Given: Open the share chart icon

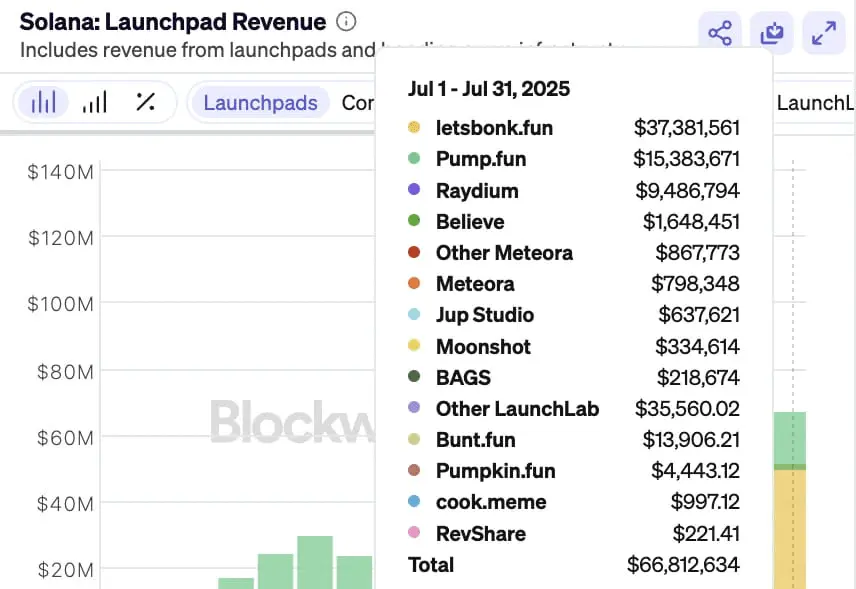Looking at the screenshot, I should (720, 33).
